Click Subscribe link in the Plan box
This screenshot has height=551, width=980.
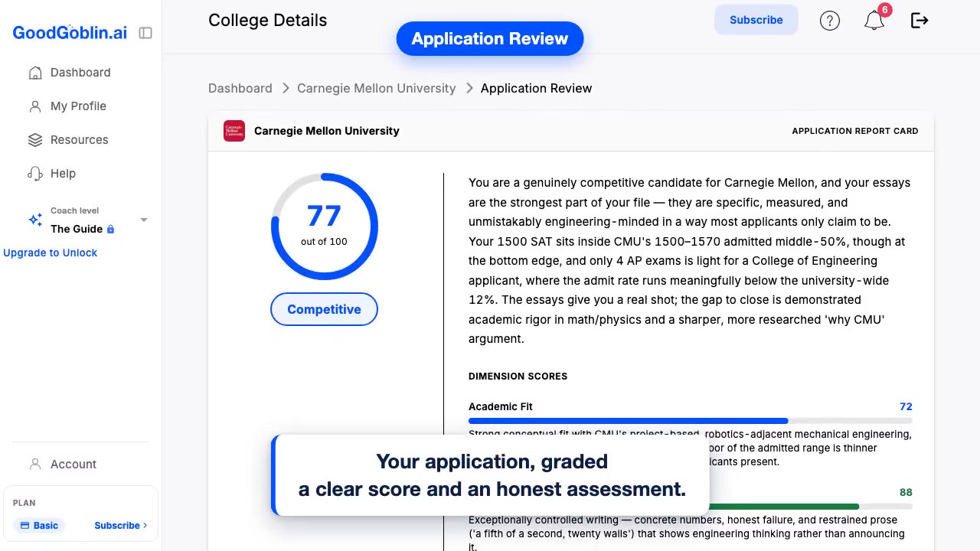coord(121,526)
